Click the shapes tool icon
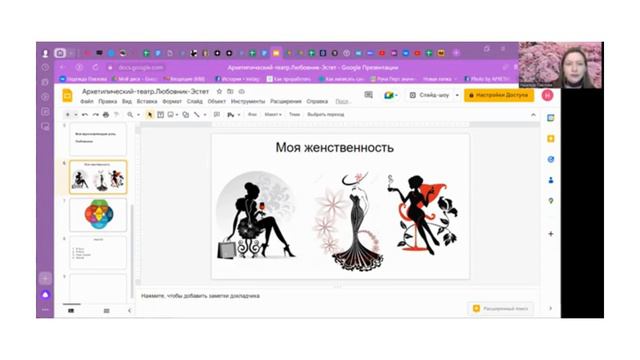The image size is (640, 360). point(186,115)
